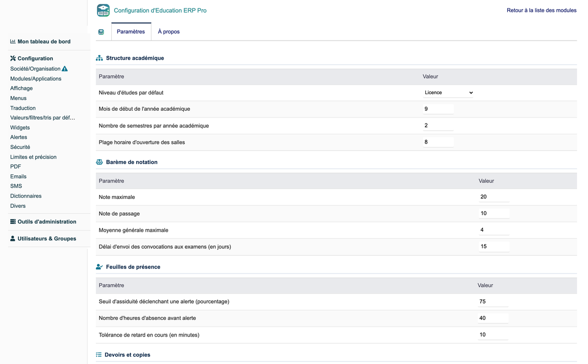Click the Note maximale input field

(494, 197)
